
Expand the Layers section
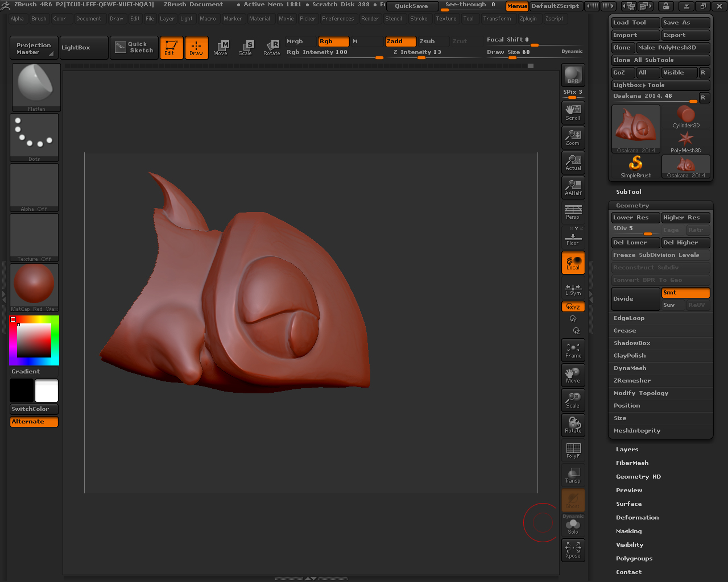[x=627, y=450]
